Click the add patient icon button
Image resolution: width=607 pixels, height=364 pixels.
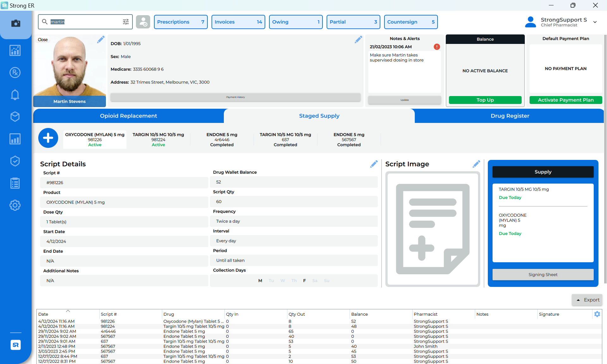coord(143,22)
